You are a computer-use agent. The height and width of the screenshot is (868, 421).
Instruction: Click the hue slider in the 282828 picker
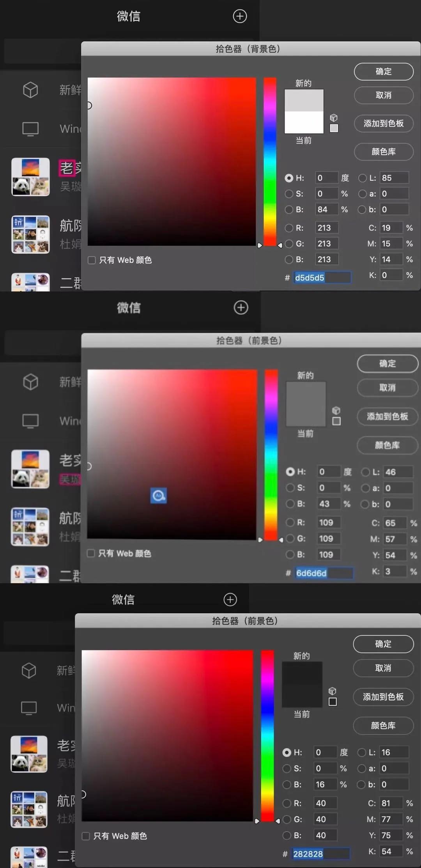(x=267, y=736)
